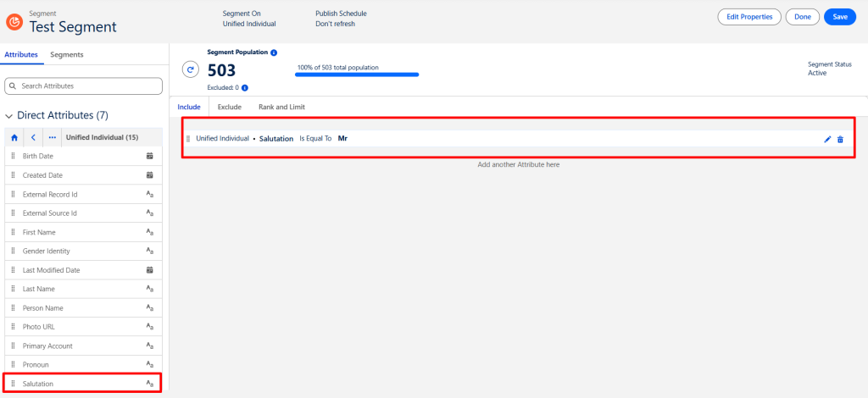The width and height of the screenshot is (868, 398).
Task: Open the ellipsis icon in attribute breadcrumb
Action: pos(53,137)
